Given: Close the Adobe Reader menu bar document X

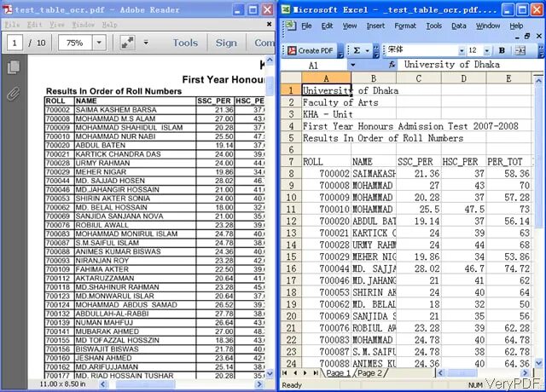Looking at the screenshot, I should click(x=270, y=24).
